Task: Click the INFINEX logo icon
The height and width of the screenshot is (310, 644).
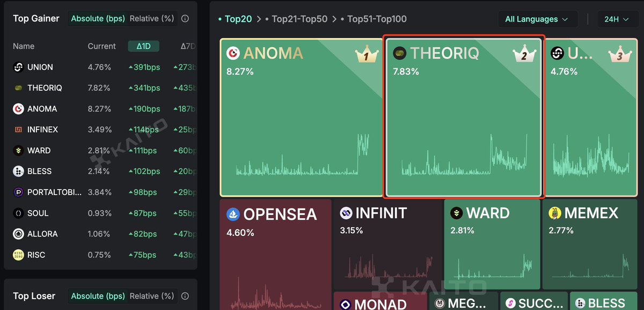Action: pos(19,129)
